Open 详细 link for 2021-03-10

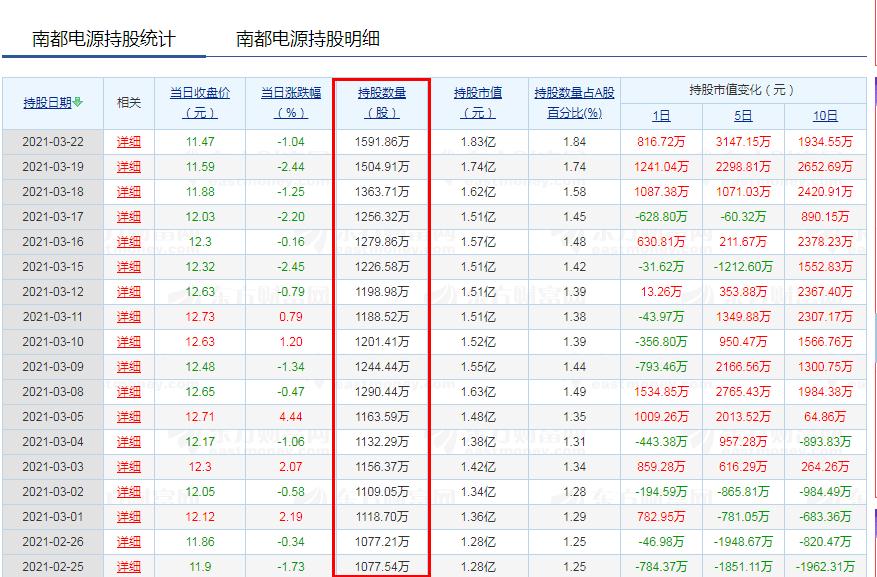tap(129, 342)
